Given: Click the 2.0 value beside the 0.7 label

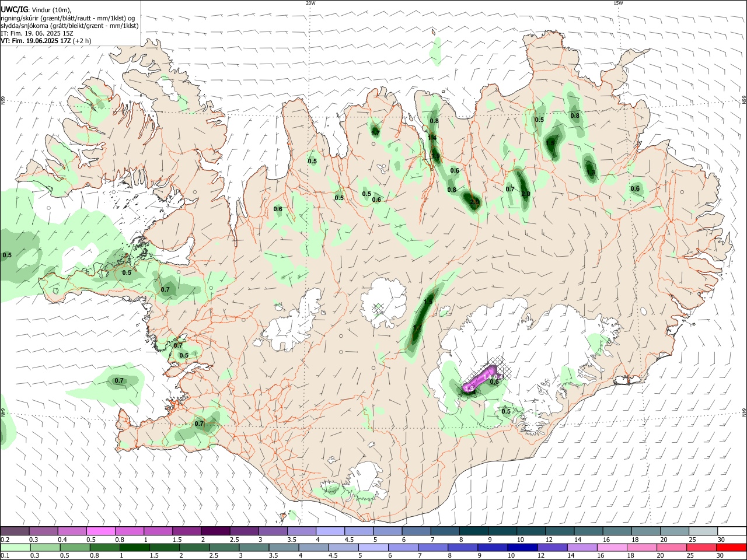Looking at the screenshot, I should [525, 194].
